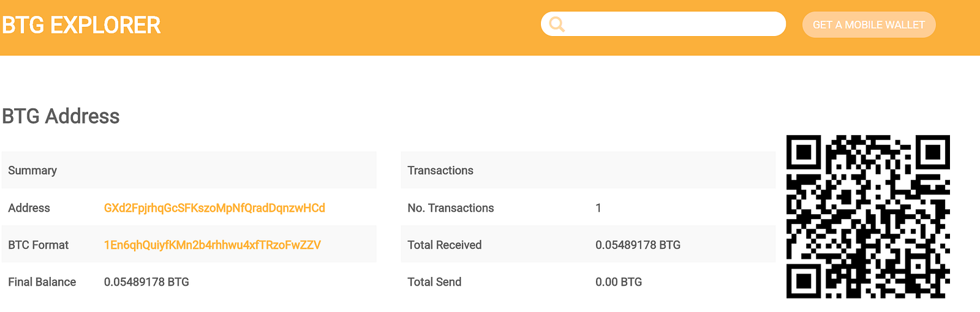Follow the 1En6qhQ… BTC format link
Viewport: 980px width, 312px height.
pos(213,245)
